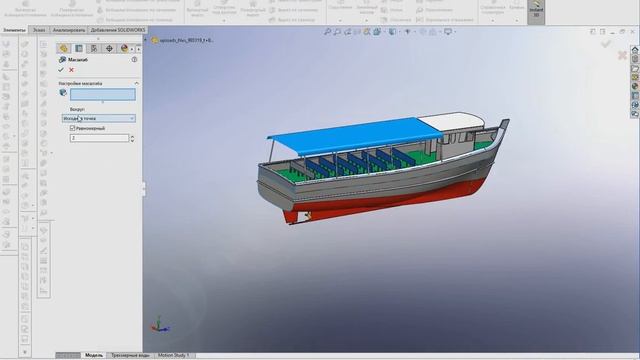Image resolution: width=640 pixels, height=360 pixels.
Task: Click Apply Scene icon in heads-up toolbar
Action: [x=433, y=31]
